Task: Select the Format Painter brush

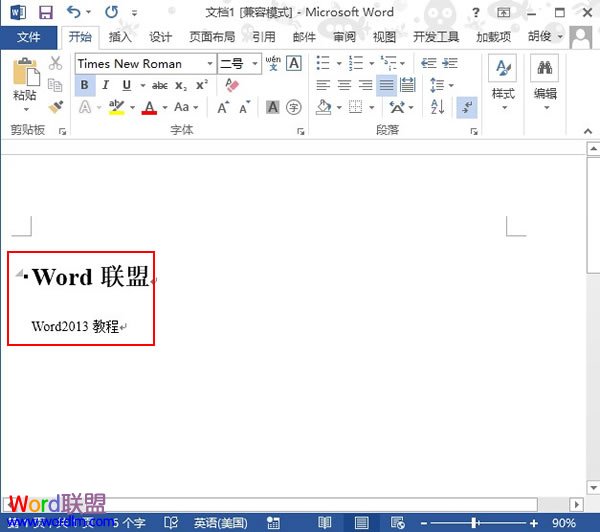Action: click(x=56, y=107)
